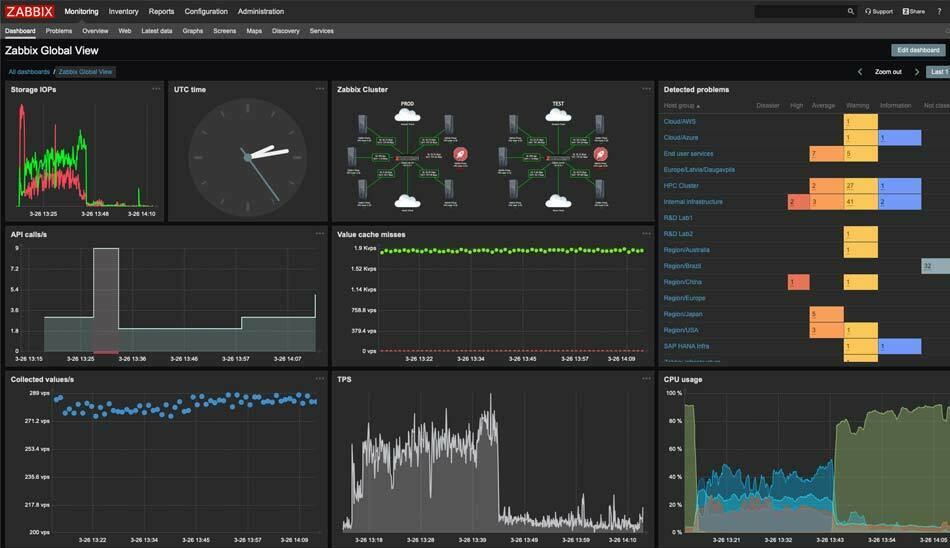
Task: Click the Edit dashboard button
Action: [918, 50]
